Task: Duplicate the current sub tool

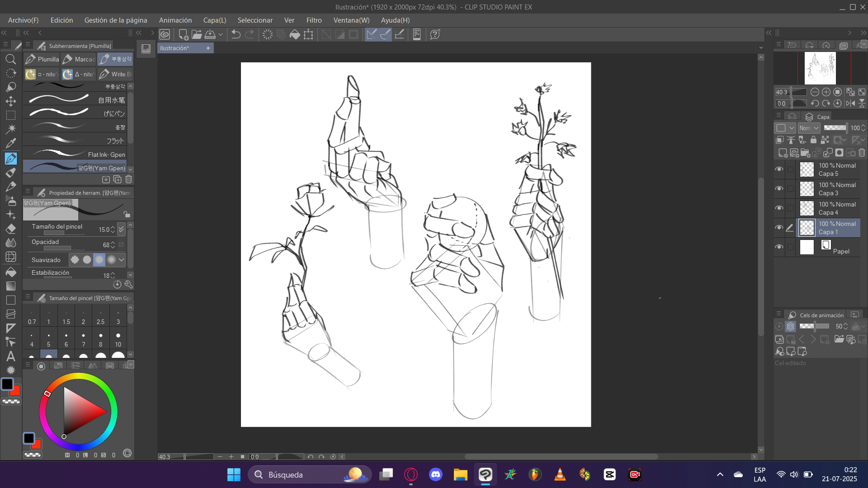Action: point(118,179)
